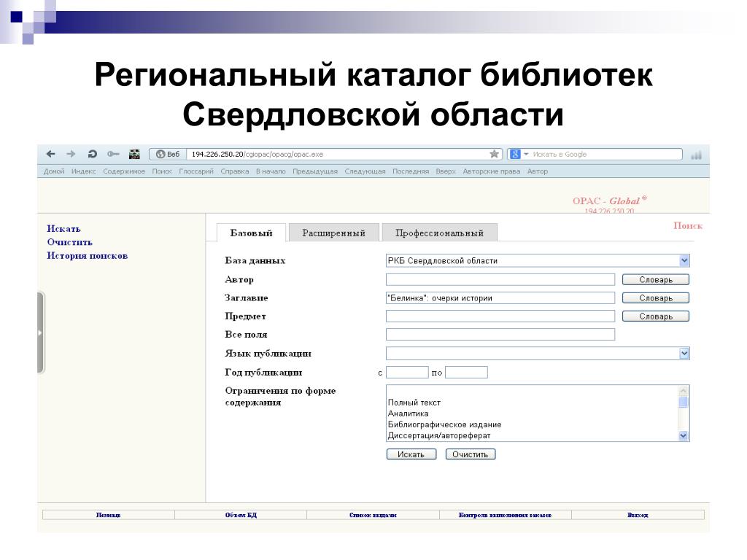Click Последняя in navigation bar

411,171
